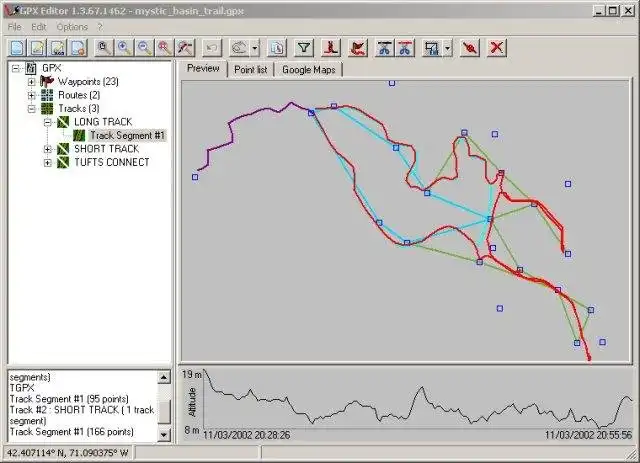Click the undo arrow toolbar icon
This screenshot has height=463, width=640.
211,48
